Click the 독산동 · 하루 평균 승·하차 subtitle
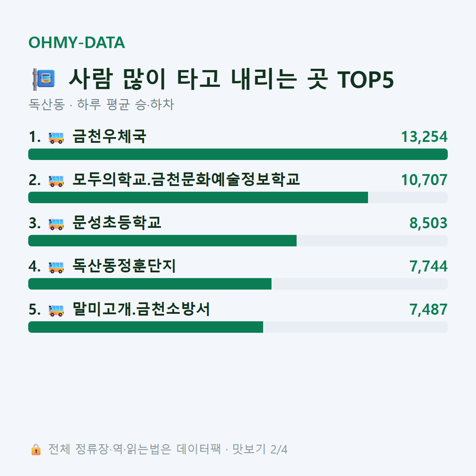Image resolution: width=476 pixels, height=476 pixels. 101,105
